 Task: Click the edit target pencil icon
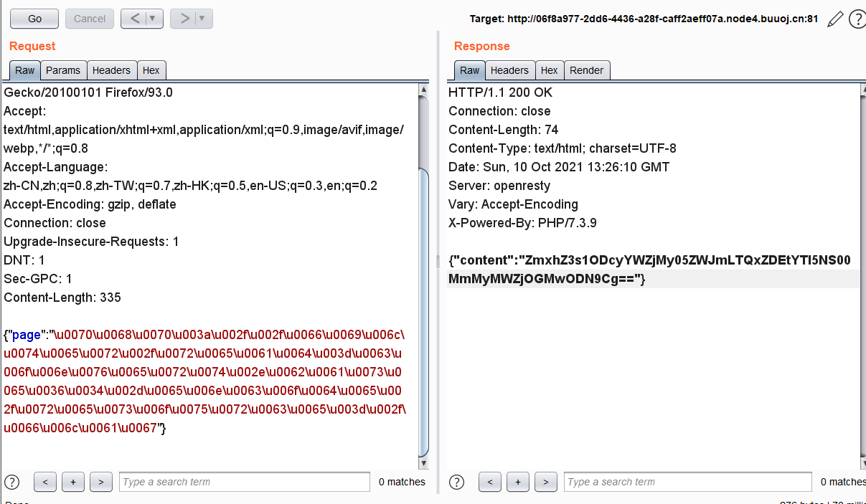(x=834, y=19)
